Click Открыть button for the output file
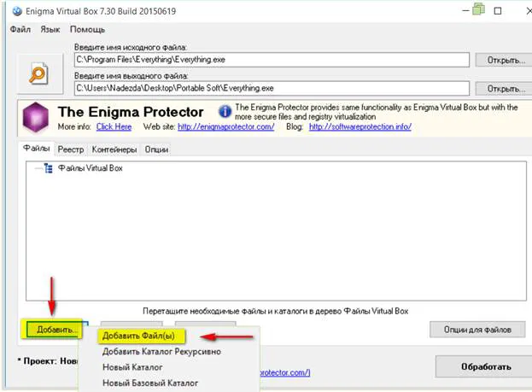This screenshot has height=392, width=532. point(504,89)
